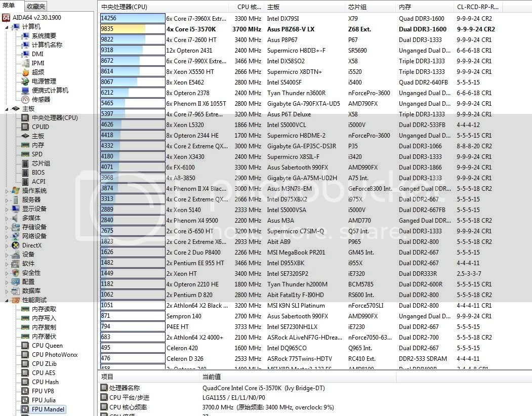Click the AIDA64 v2.30.1900 root icon
The height and width of the screenshot is (416, 532).
[x=6, y=17]
